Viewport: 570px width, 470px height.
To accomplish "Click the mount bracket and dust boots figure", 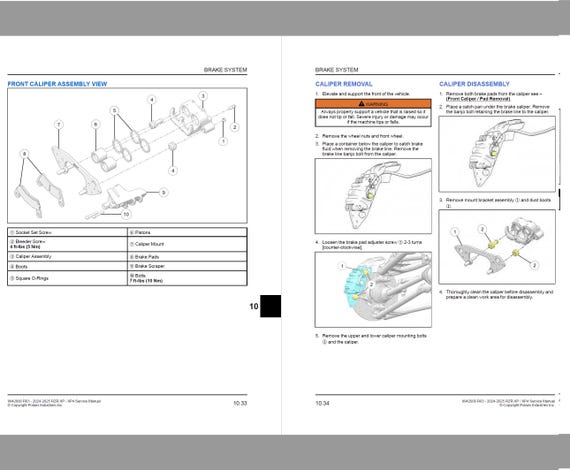I will 497,247.
